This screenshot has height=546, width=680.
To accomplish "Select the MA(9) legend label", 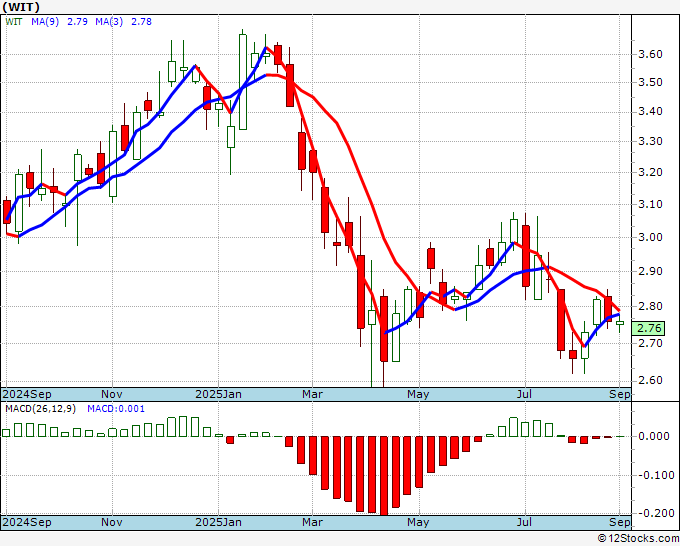I will pos(45,22).
